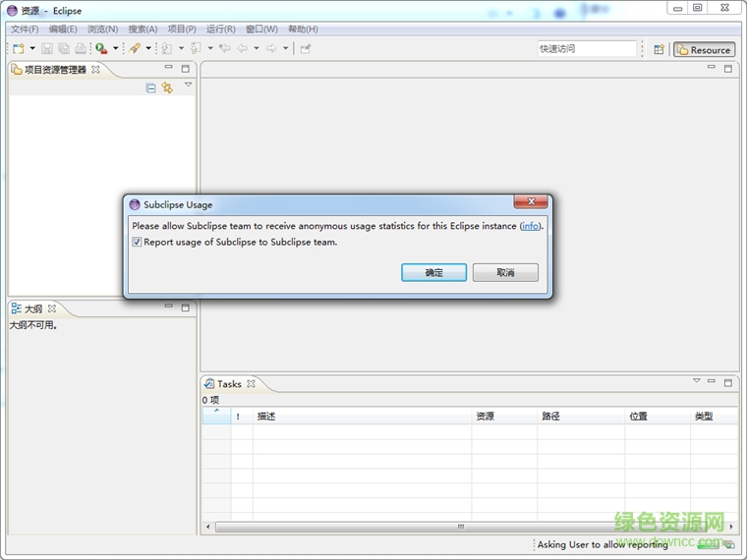Viewport: 747px width, 560px height.
Task: Maximize the 大纲 outline view
Action: click(x=186, y=308)
